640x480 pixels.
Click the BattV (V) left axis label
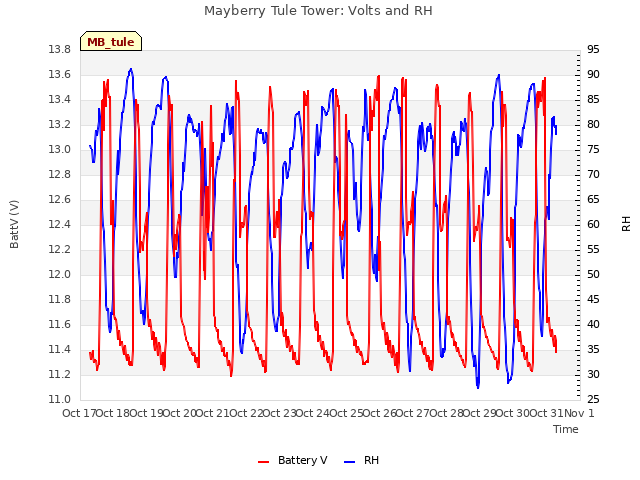pyautogui.click(x=14, y=224)
